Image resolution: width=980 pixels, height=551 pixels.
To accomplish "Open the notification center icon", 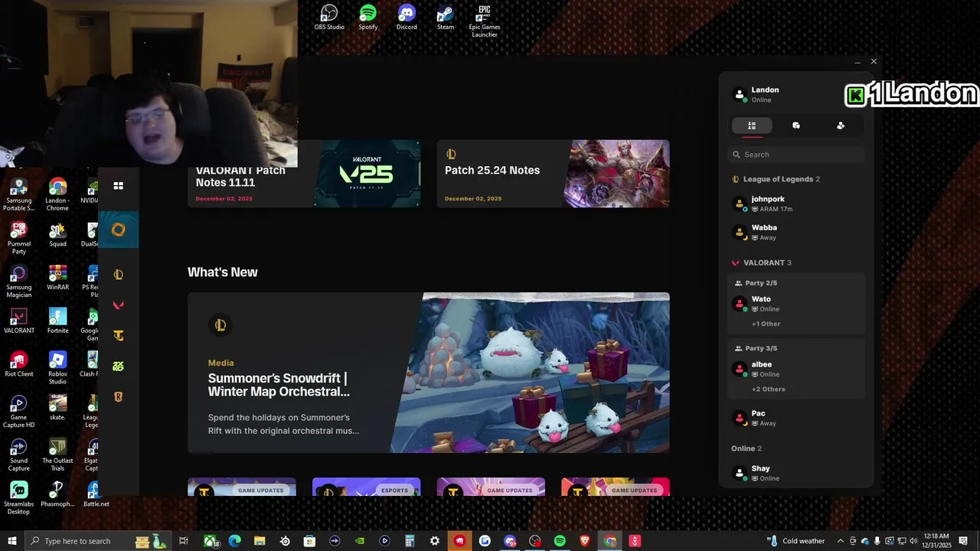I will (x=963, y=541).
